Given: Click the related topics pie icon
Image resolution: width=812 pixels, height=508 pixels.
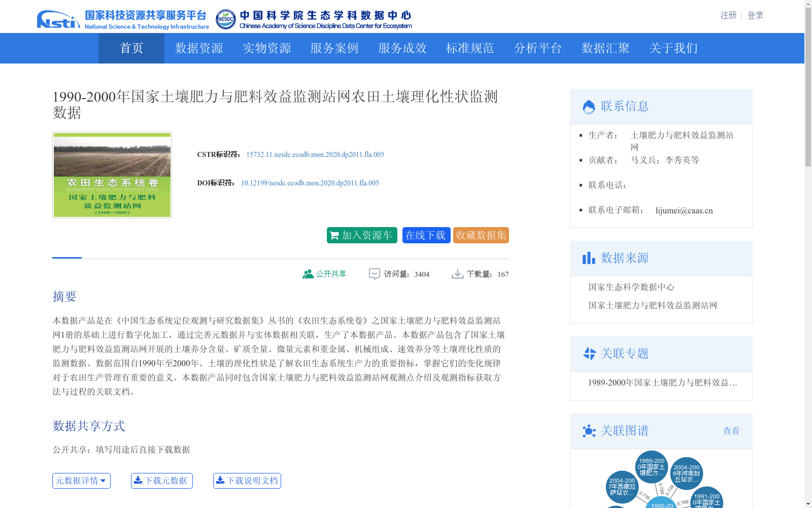Looking at the screenshot, I should click(589, 354).
